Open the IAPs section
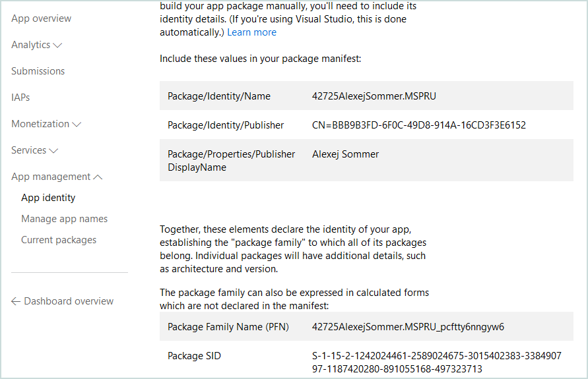 tap(20, 98)
